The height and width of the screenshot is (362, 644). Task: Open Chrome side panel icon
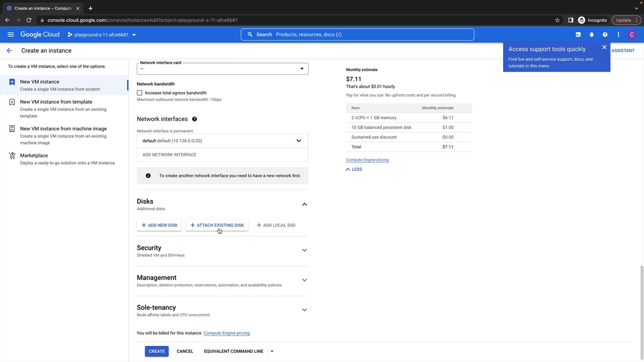click(x=571, y=20)
